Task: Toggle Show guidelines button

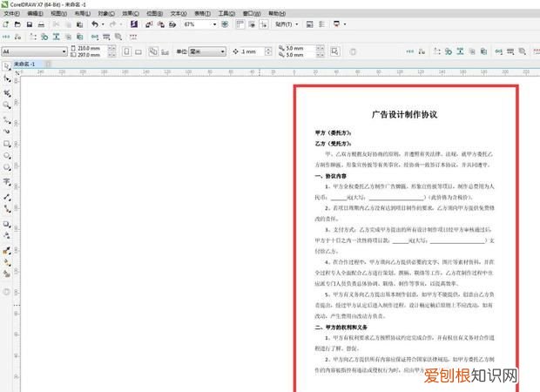Action: [x=264, y=24]
